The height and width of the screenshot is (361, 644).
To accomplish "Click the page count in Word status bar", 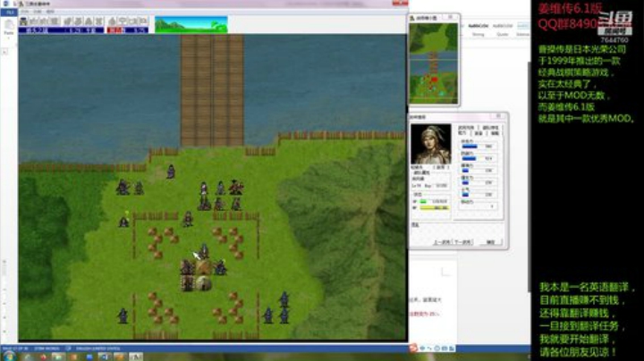I will click(15, 348).
